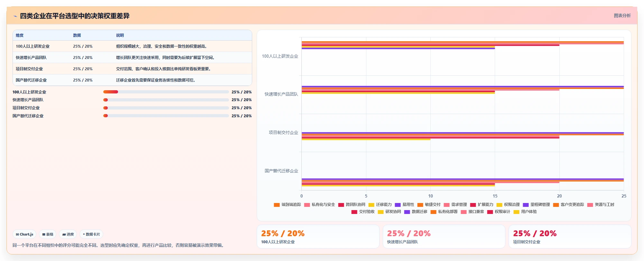The image size is (644, 261).
Task: Click the 国产替代迁移企业 y-axis chart label
Action: (x=281, y=171)
